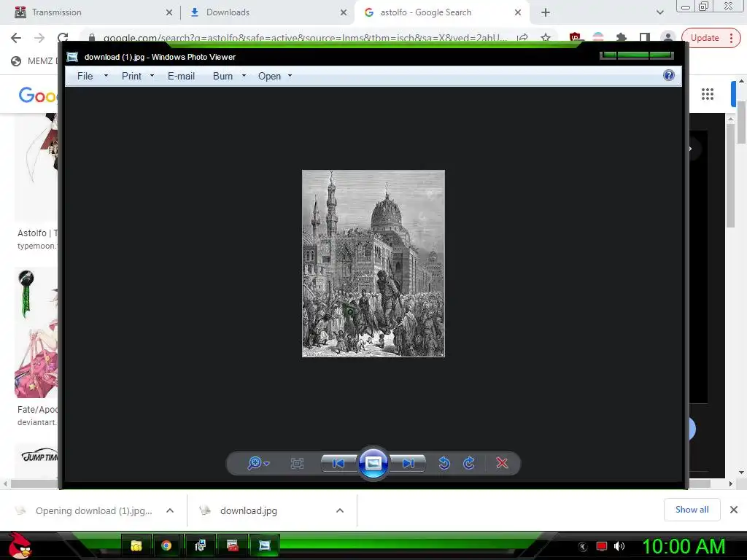The width and height of the screenshot is (747, 560).
Task: Bookmark this page with the star
Action: (546, 38)
